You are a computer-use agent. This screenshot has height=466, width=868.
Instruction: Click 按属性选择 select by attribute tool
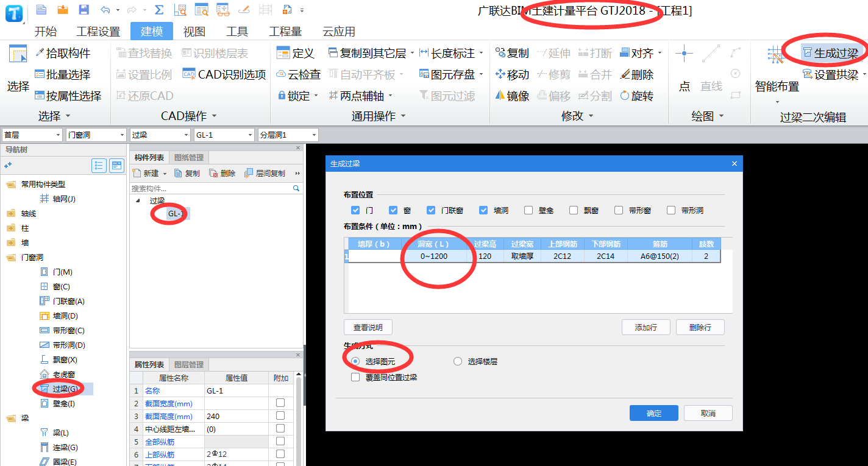(x=68, y=96)
